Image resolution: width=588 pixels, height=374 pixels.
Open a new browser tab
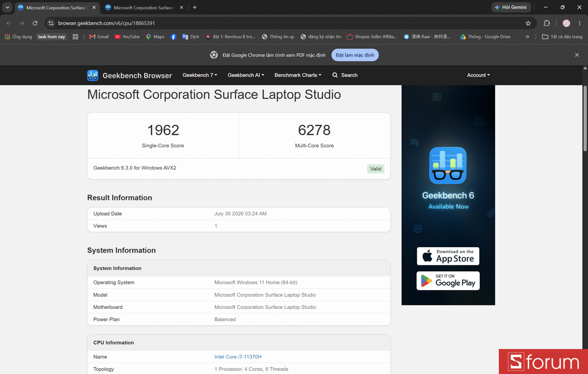(195, 7)
